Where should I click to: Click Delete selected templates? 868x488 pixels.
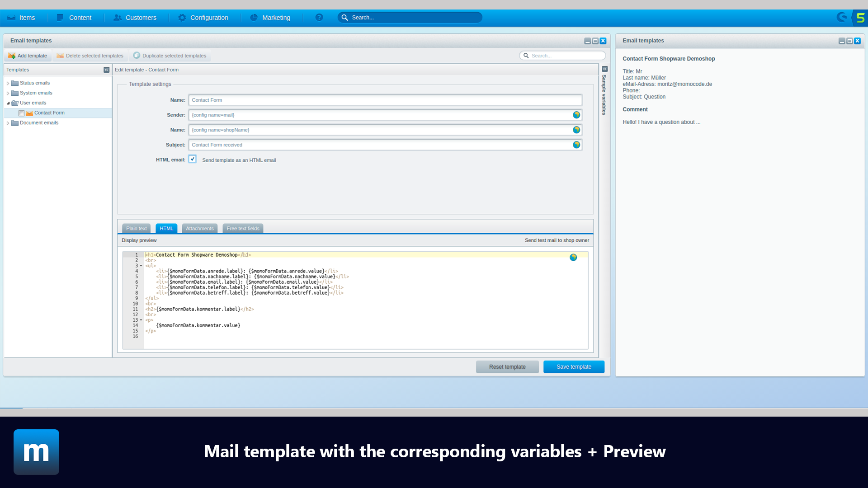coord(90,56)
